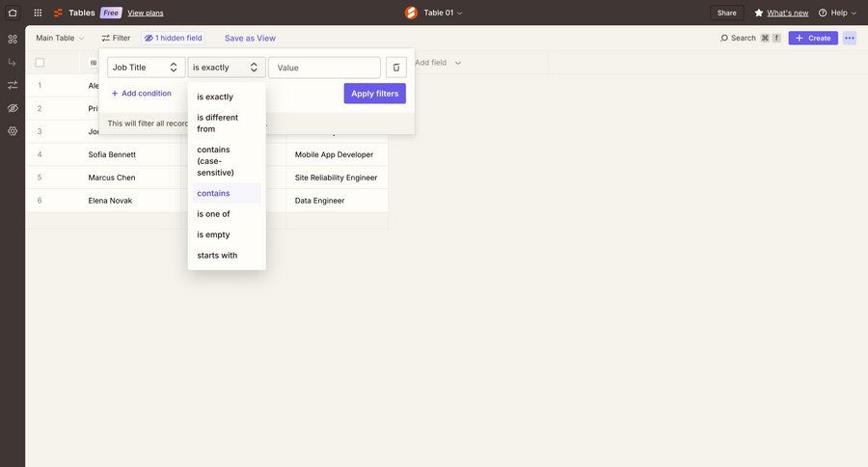Open the 'is exactly' operator dropdown

(x=227, y=68)
